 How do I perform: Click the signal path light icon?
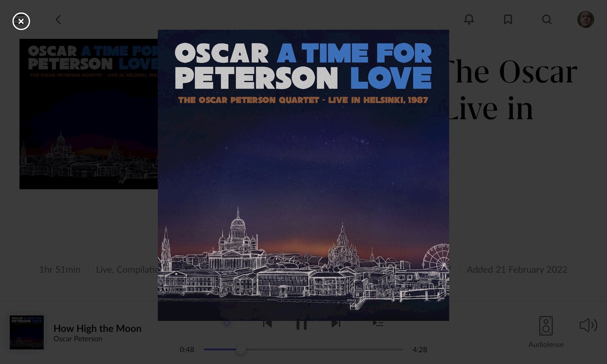(x=227, y=324)
